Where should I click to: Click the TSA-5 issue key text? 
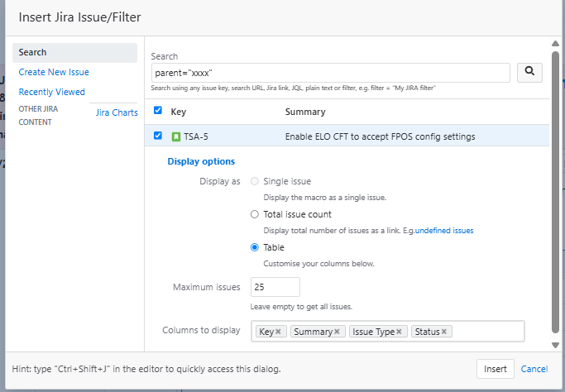196,136
